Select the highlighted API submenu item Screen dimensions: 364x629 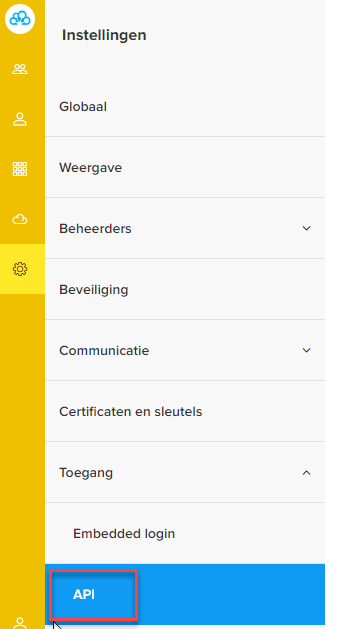(185, 595)
